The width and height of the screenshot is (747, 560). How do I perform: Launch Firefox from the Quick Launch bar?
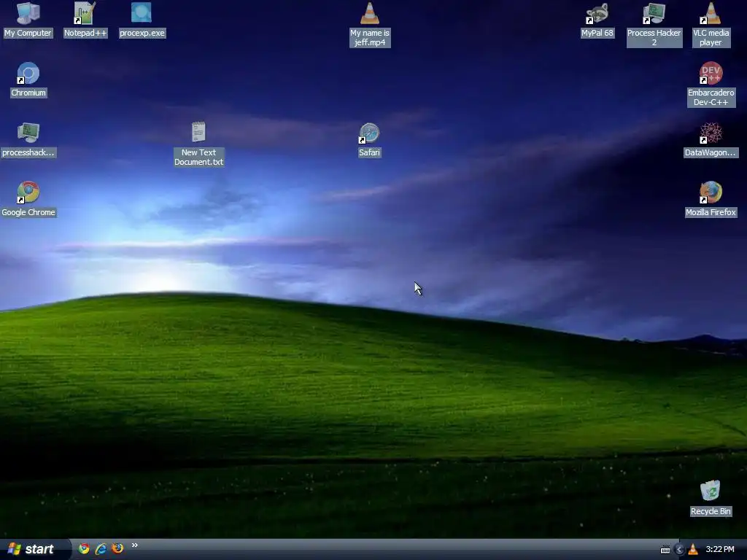[x=117, y=548]
